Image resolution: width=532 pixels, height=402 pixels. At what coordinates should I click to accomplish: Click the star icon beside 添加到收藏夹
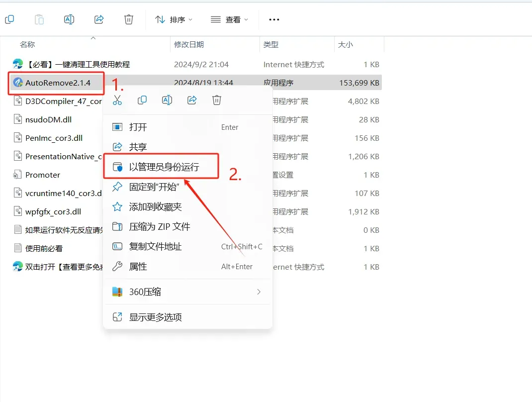[x=117, y=206]
